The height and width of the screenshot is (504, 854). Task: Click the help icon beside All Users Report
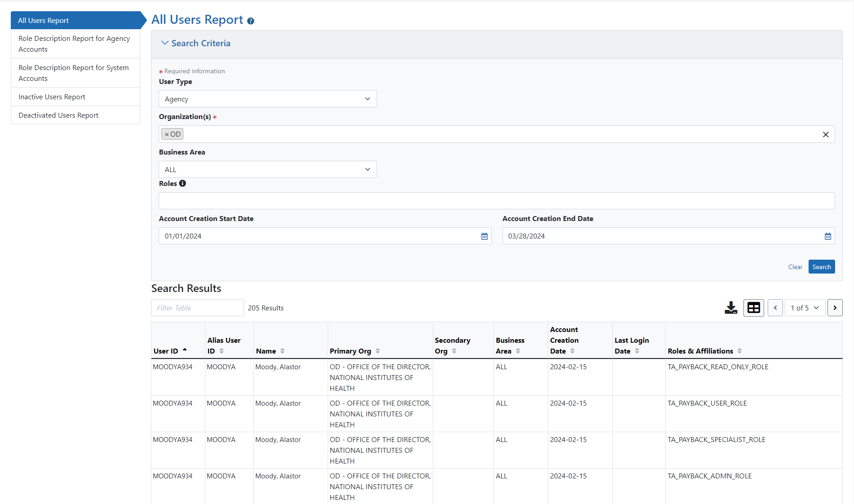(x=251, y=21)
